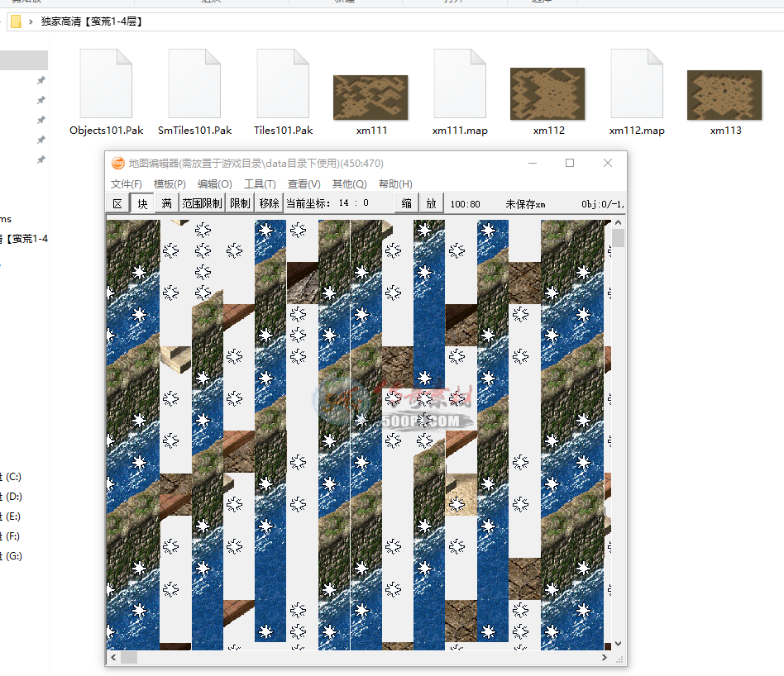
Task: Toggle the 满 mode button
Action: pos(167,203)
